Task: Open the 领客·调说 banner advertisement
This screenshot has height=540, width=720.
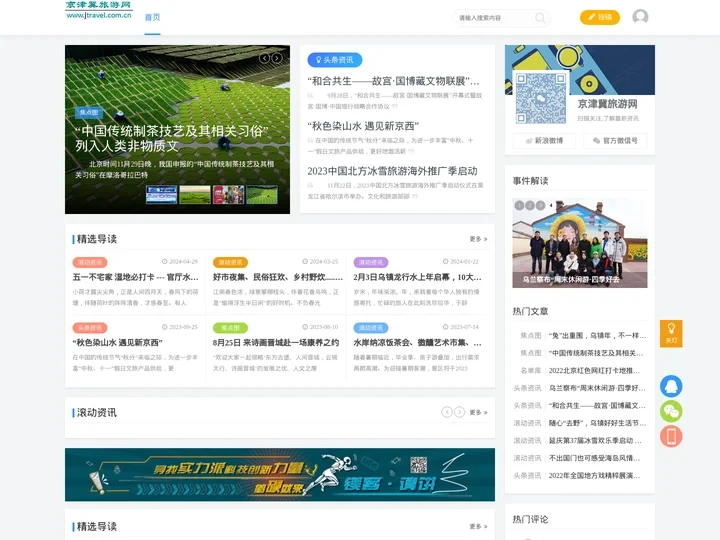Action: (280, 474)
